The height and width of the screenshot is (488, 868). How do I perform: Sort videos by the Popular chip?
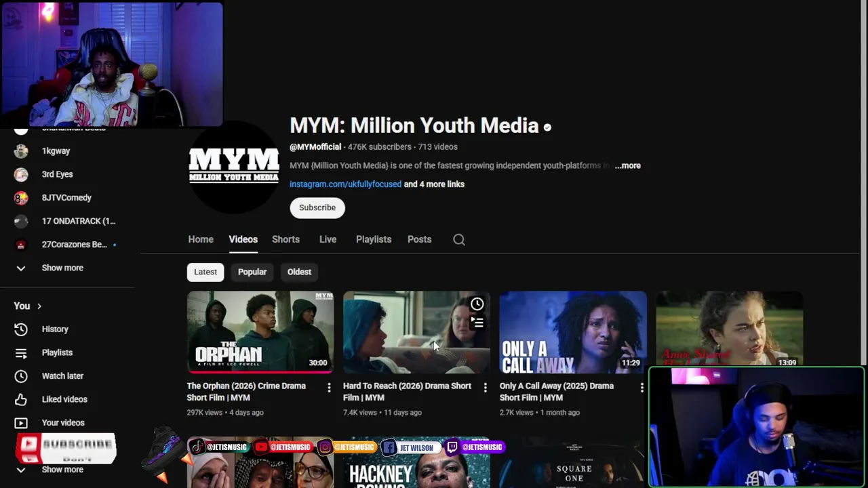click(x=252, y=272)
